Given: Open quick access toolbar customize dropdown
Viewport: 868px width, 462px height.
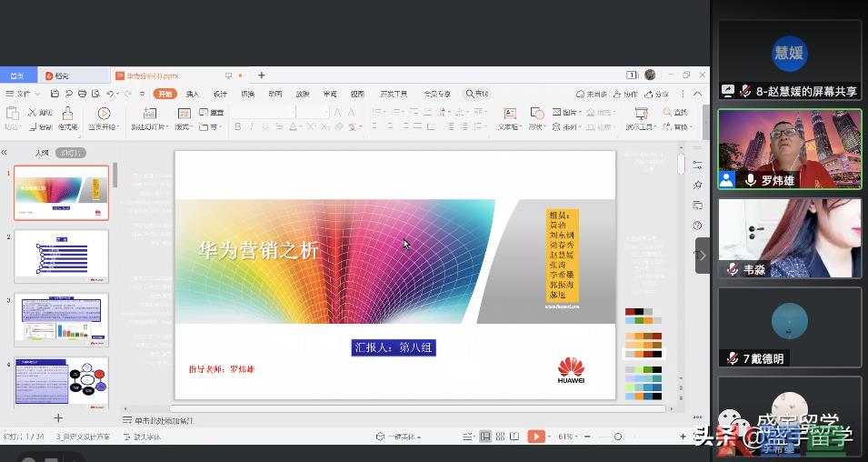Looking at the screenshot, I should coord(143,94).
